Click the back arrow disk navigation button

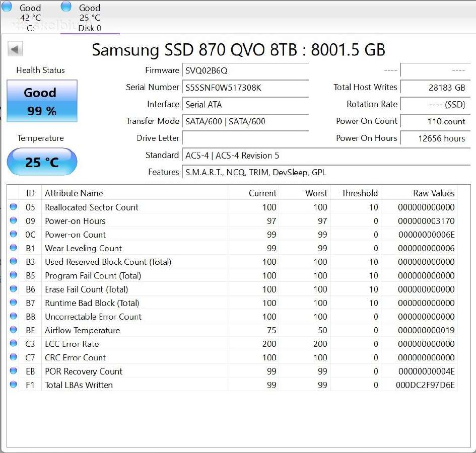point(15,49)
